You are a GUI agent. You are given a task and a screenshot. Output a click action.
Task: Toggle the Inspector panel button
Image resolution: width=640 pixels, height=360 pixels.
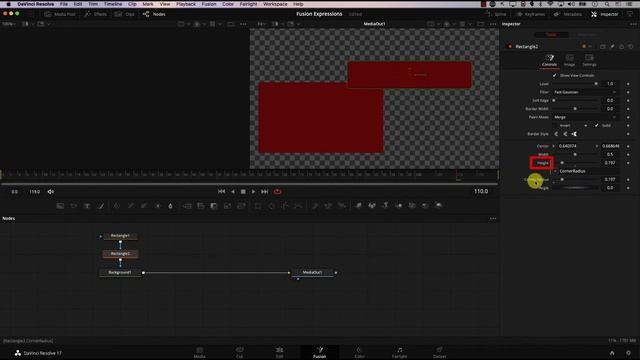coord(605,14)
